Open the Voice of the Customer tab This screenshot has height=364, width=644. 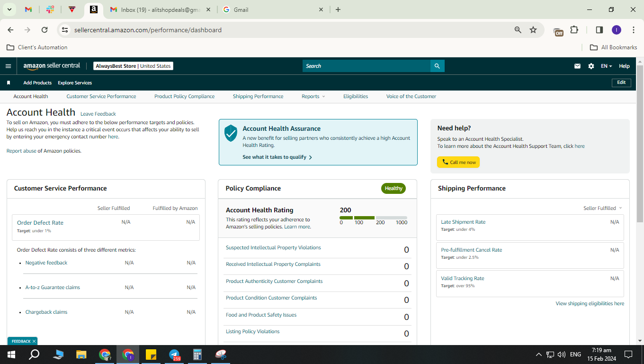pyautogui.click(x=411, y=96)
